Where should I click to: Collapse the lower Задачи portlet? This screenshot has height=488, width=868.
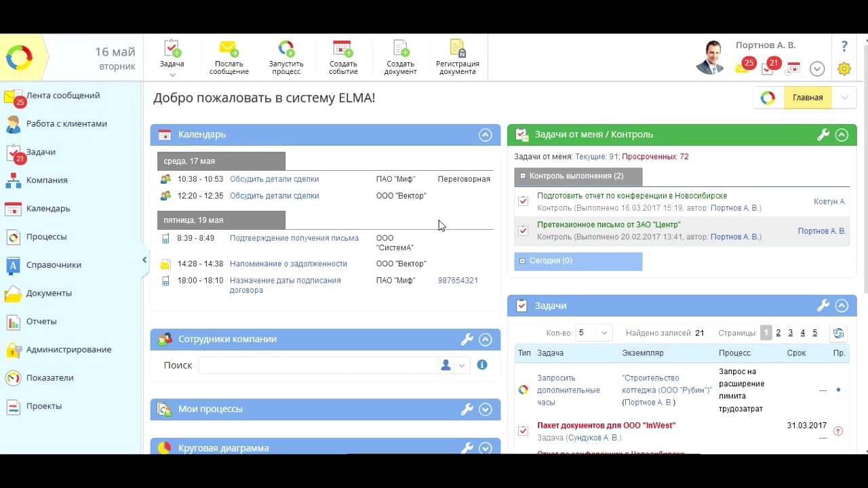point(842,306)
